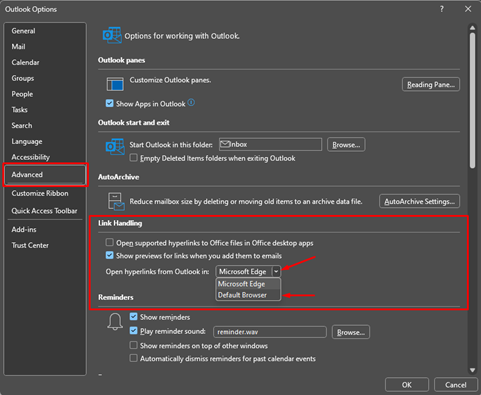Click the vertical scrollbar thumb
Screen dimensions: 481x395
[472, 101]
